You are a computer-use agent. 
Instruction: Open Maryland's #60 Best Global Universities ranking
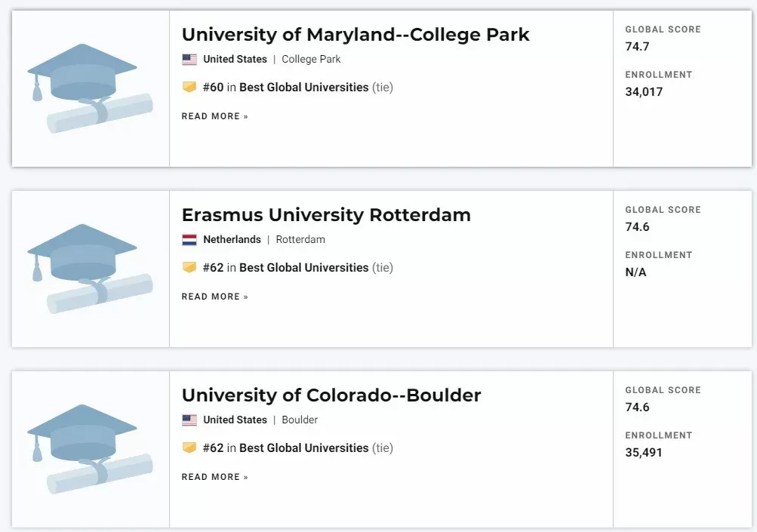298,88
